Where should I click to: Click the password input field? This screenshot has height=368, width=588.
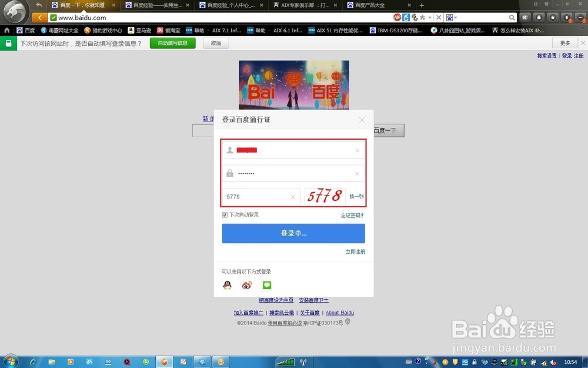293,174
